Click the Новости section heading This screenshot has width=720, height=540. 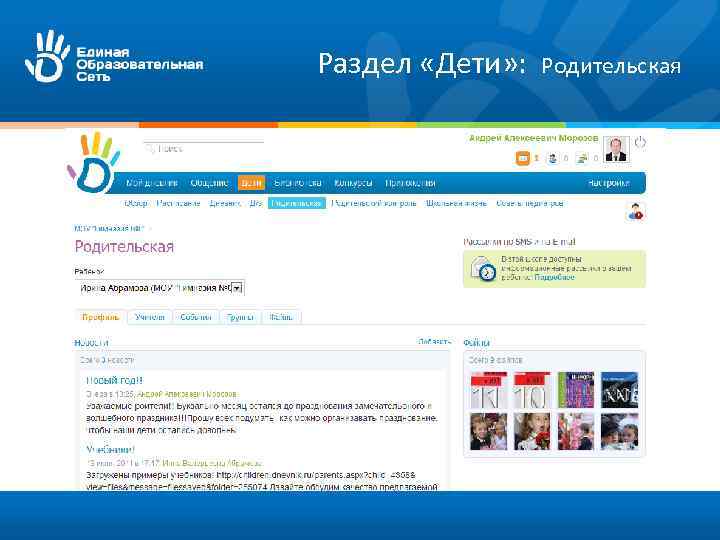91,343
